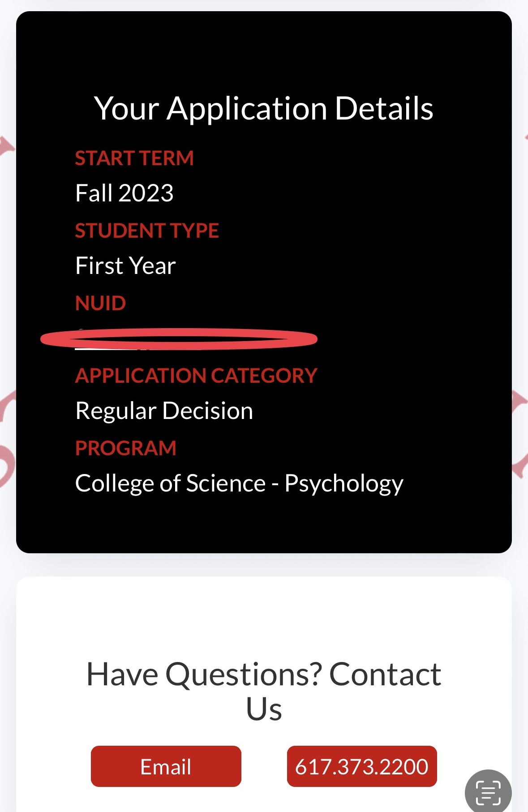528x812 pixels.
Task: Select the Fall 2023 term value
Action: 124,193
